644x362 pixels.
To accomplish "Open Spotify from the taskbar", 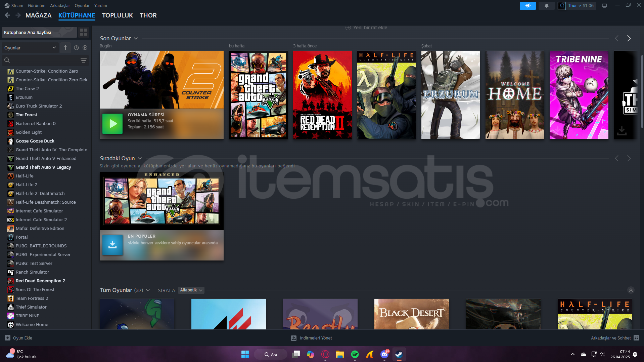I will pos(355,354).
